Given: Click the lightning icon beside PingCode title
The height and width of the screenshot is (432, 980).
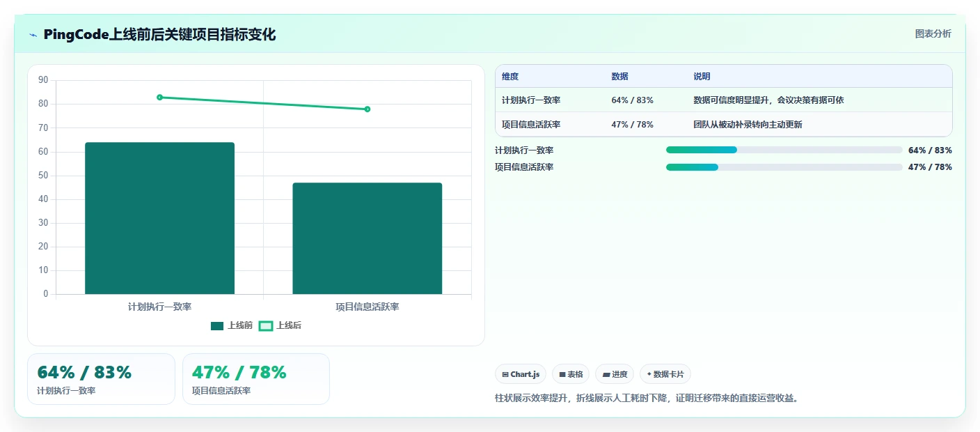Looking at the screenshot, I should (33, 35).
